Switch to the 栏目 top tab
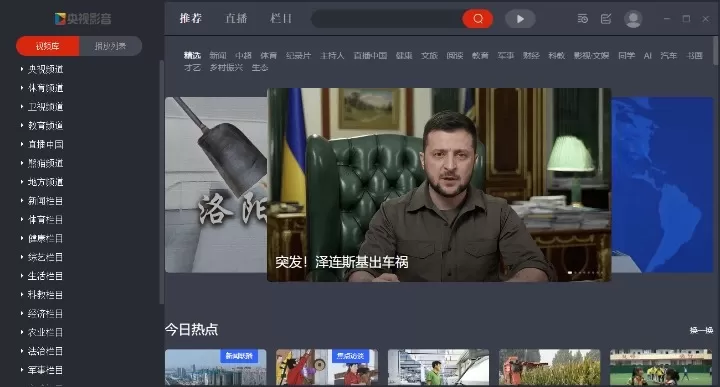This screenshot has height=387, width=720. pos(281,18)
